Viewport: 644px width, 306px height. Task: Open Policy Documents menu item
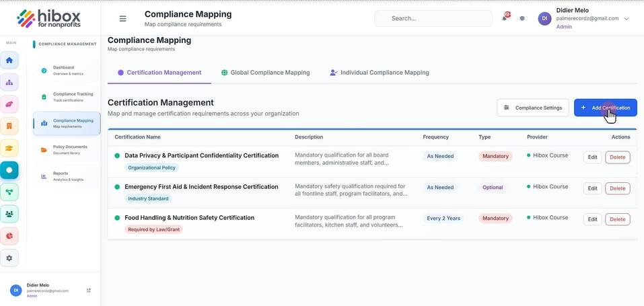click(x=67, y=149)
